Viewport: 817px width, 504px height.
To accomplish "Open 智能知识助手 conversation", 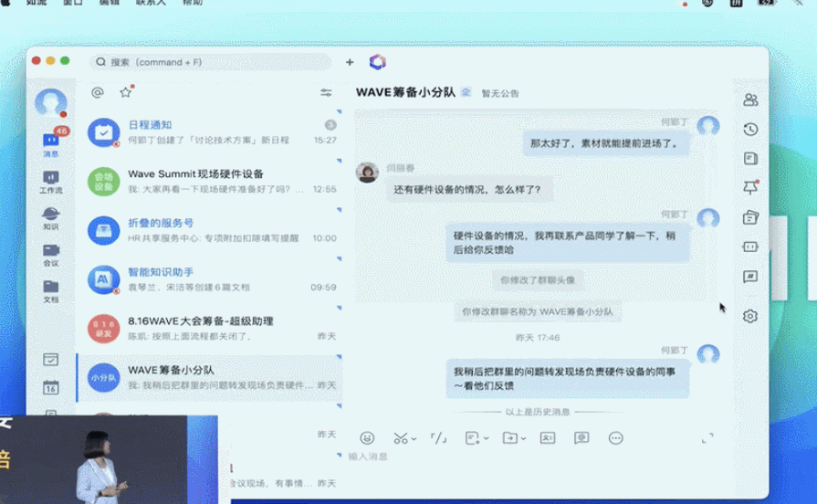I will [210, 278].
